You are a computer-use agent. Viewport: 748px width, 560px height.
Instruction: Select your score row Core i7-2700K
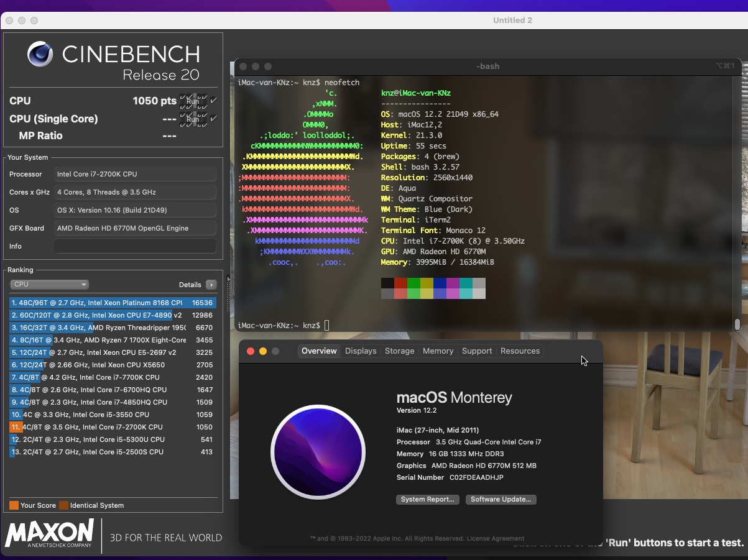click(x=113, y=427)
